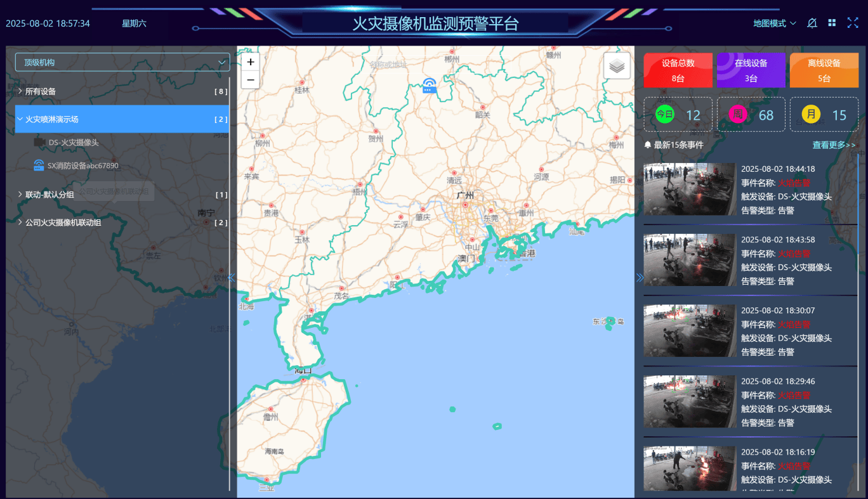Click the 离线设备 offline devices card
The image size is (868, 499).
(x=824, y=70)
